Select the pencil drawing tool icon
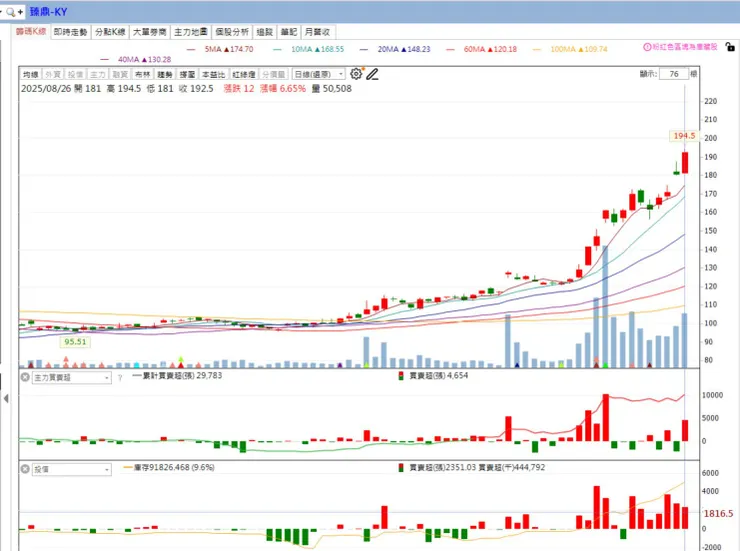This screenshot has width=740, height=551. pos(372,74)
